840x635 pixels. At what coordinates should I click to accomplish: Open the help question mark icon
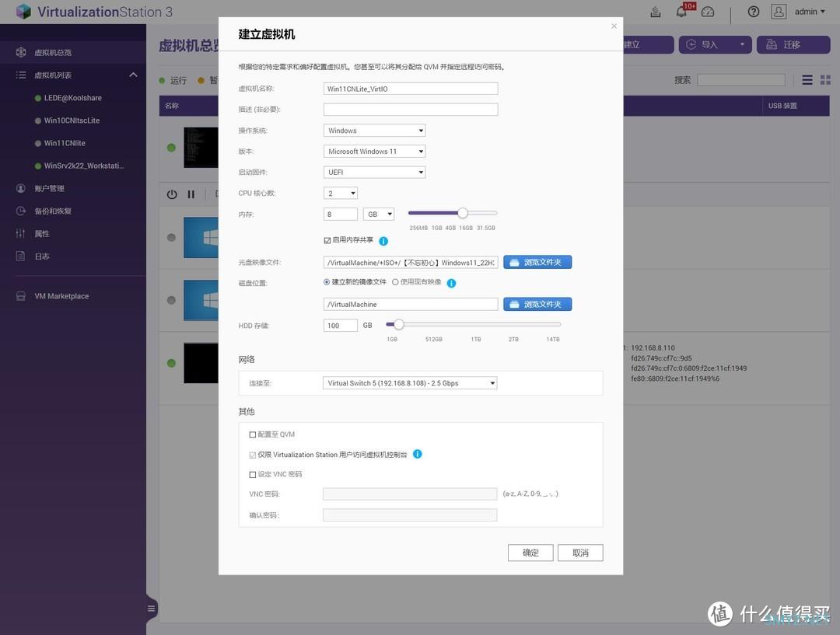[753, 12]
